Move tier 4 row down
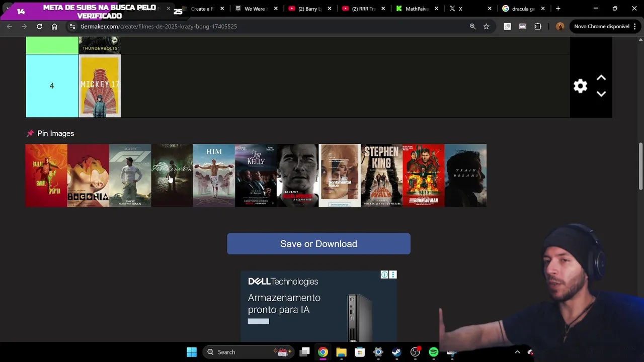644x362 pixels. coord(601,94)
